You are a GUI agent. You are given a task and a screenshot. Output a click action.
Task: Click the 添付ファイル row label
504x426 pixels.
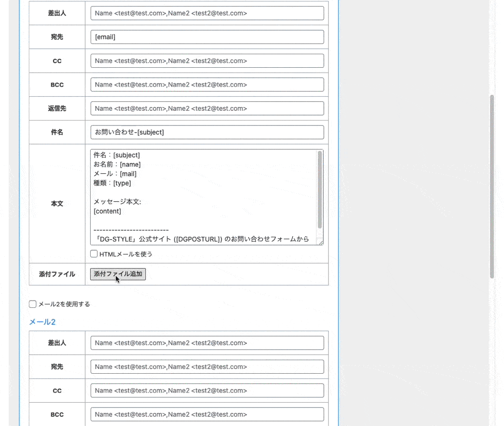tap(57, 274)
